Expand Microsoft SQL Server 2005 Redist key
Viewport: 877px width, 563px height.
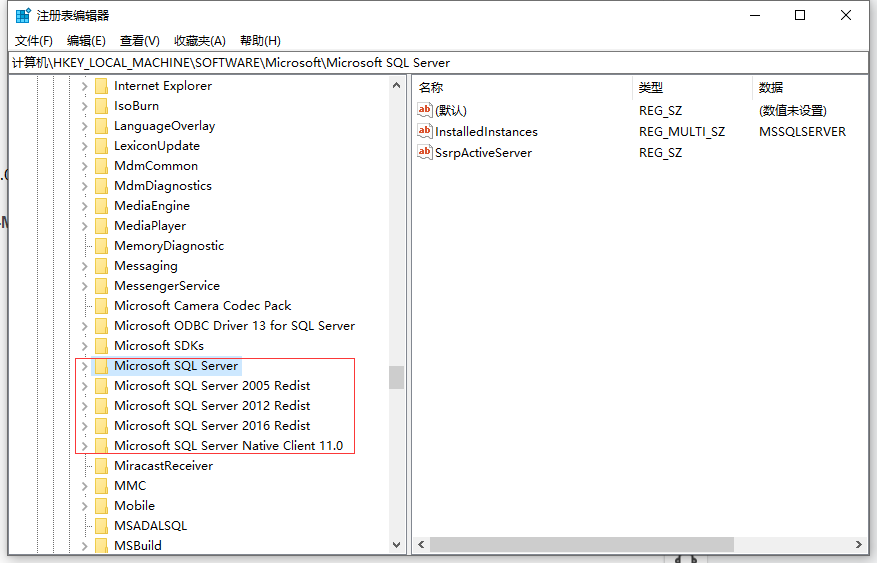pos(84,386)
